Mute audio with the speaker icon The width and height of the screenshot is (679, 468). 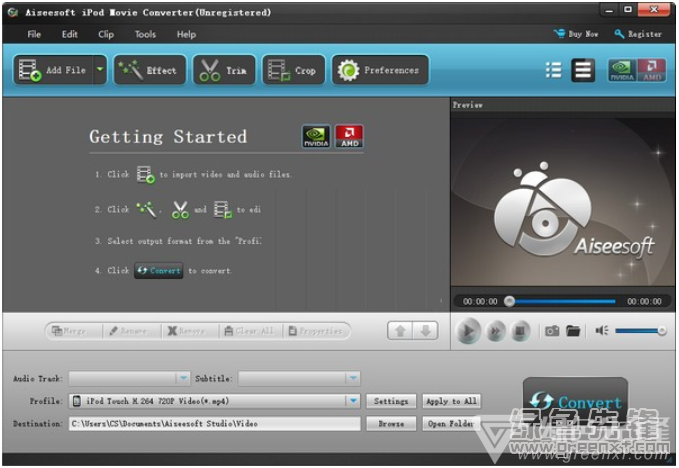[602, 331]
